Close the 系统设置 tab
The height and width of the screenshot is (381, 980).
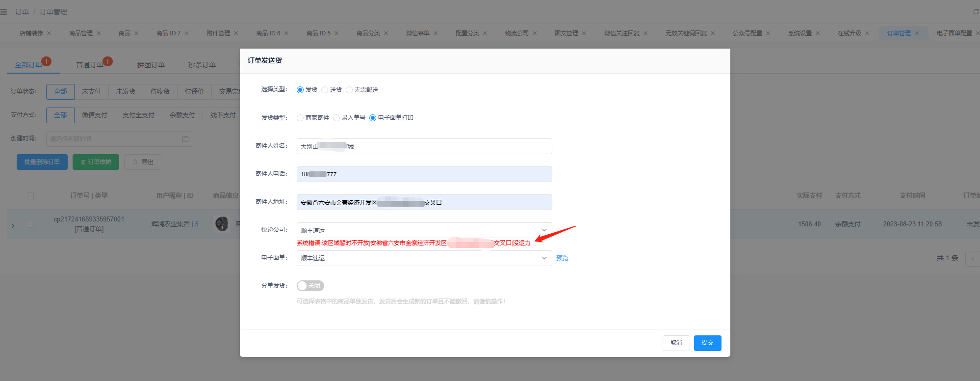(x=818, y=33)
